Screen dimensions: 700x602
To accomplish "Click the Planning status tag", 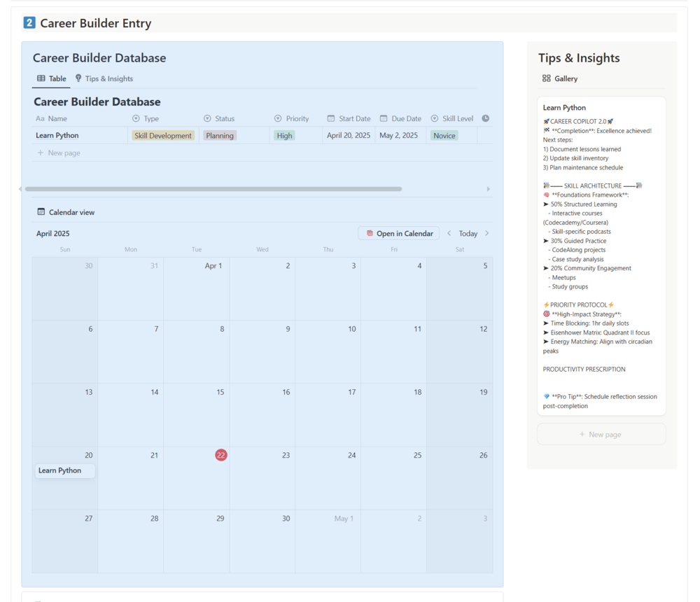I will tap(220, 135).
